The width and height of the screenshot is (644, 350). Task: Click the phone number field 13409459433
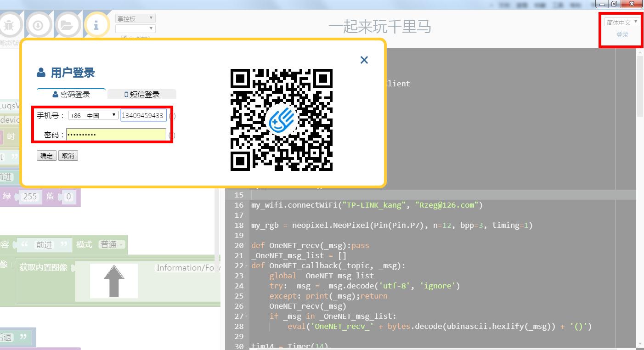coord(143,115)
